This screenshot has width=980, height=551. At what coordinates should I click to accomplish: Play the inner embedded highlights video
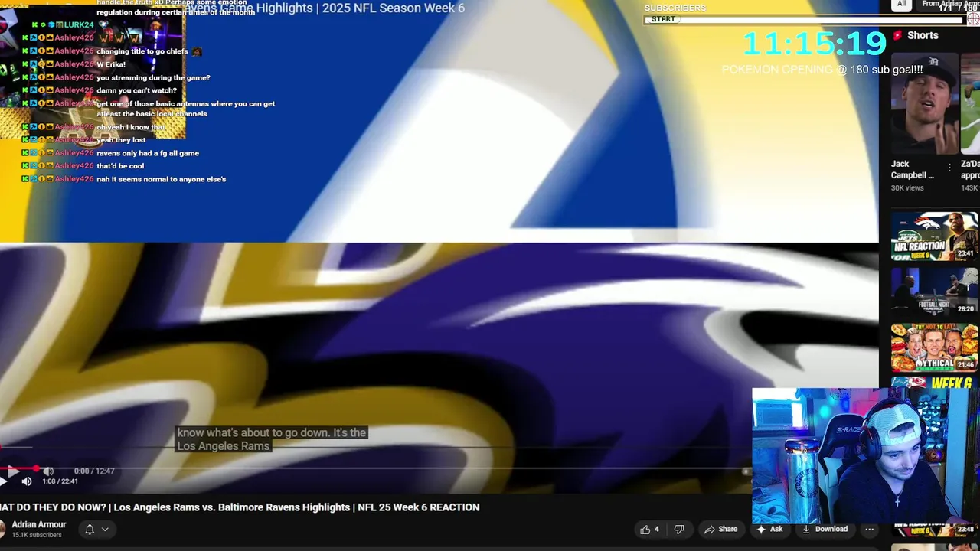(13, 471)
